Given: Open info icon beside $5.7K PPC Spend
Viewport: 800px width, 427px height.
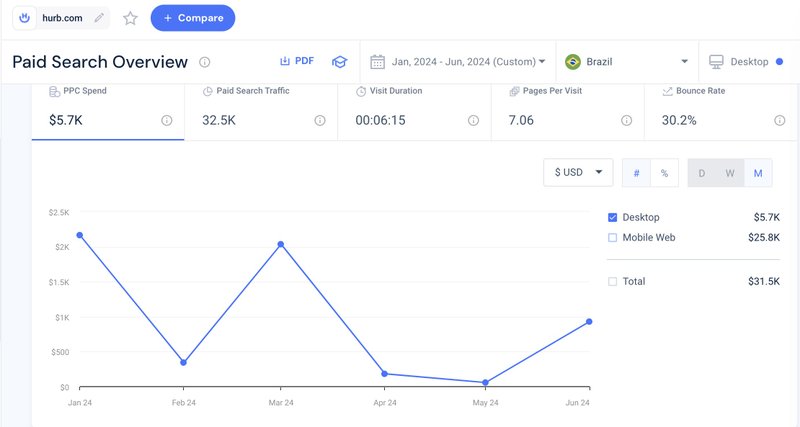Looking at the screenshot, I should [x=166, y=120].
